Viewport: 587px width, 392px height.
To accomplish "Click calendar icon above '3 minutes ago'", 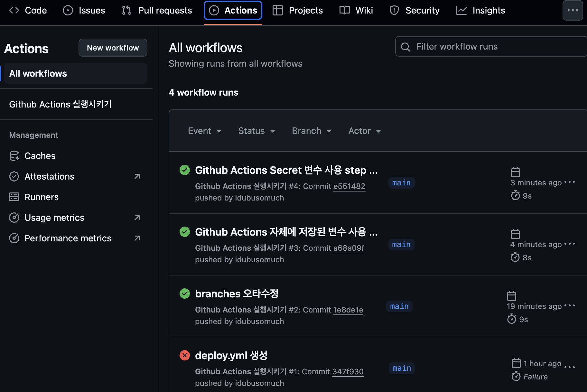I will pos(516,172).
